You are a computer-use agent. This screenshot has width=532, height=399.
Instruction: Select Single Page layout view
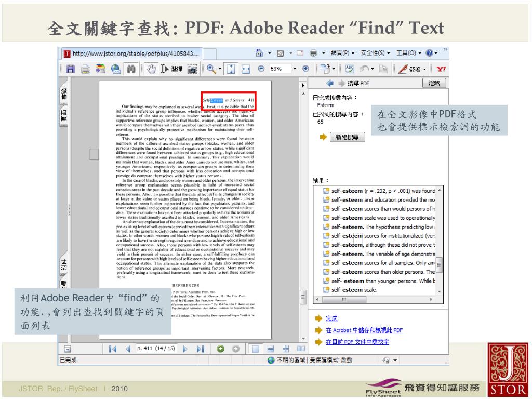point(255,349)
